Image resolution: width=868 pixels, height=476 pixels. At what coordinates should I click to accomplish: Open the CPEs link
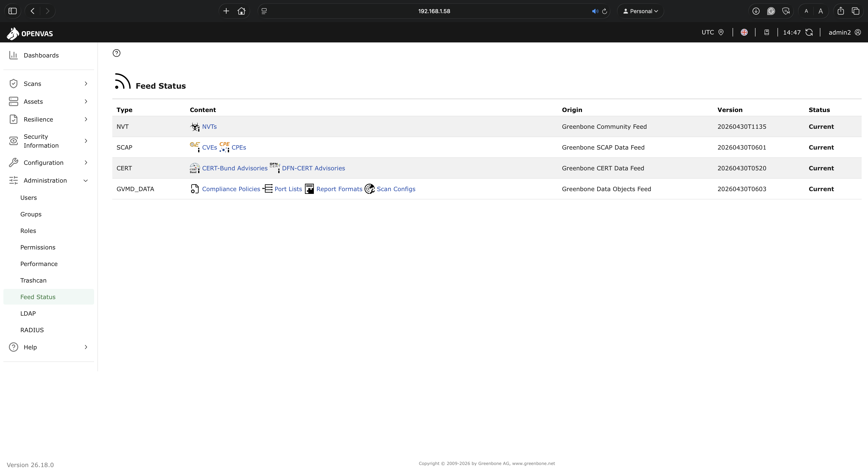pyautogui.click(x=239, y=147)
